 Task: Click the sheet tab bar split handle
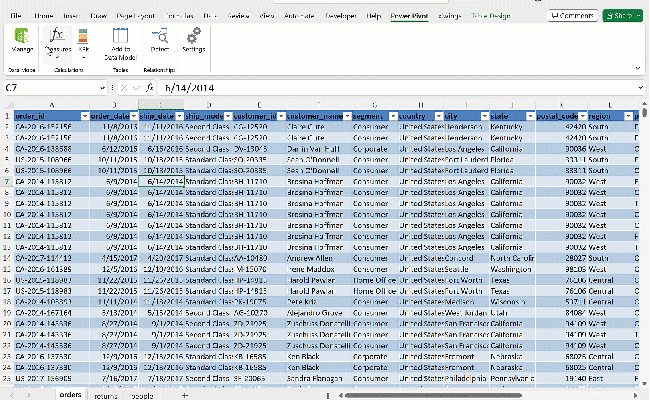click(x=328, y=395)
